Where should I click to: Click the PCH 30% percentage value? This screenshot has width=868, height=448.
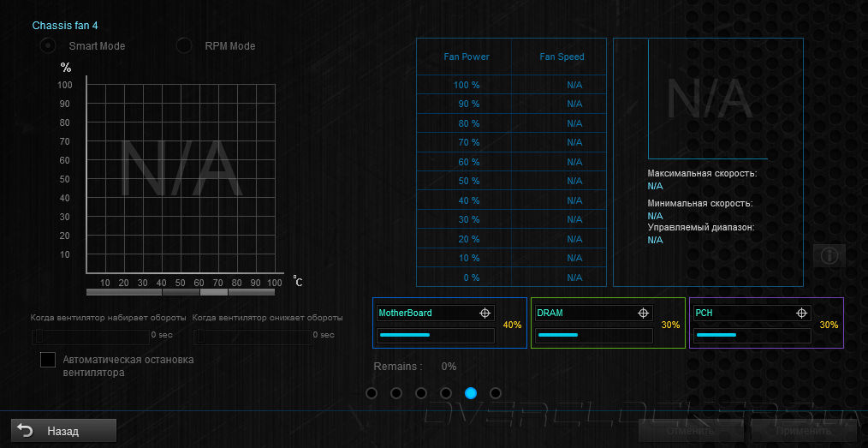click(x=829, y=325)
